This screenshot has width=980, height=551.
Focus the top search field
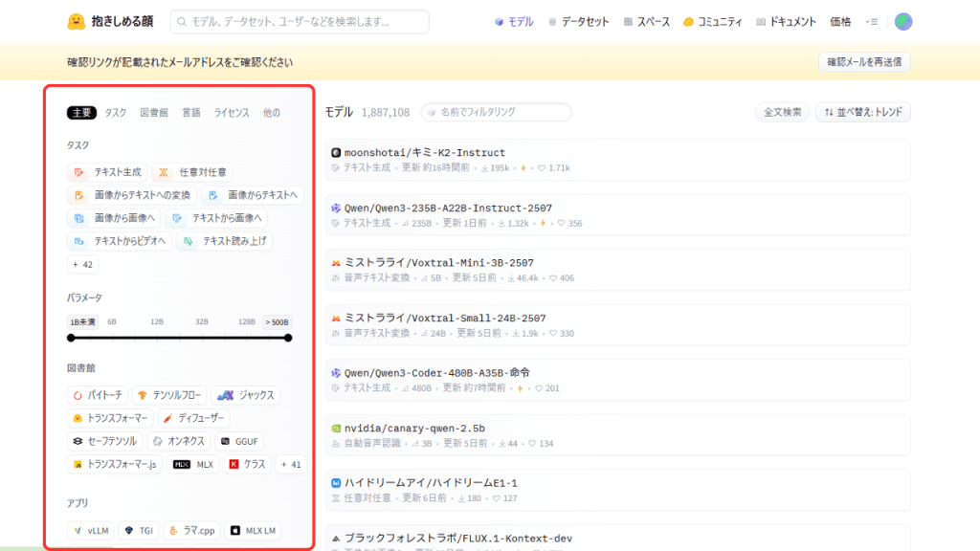click(300, 22)
